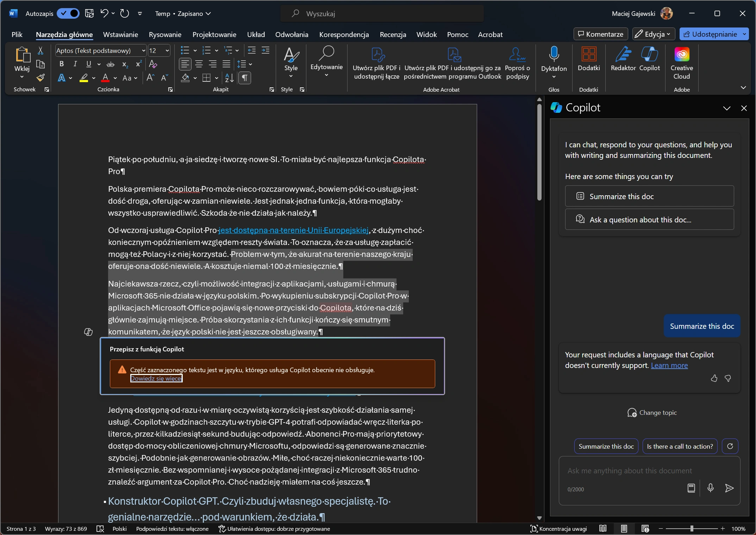The image size is (756, 535).
Task: Apply subscript formatting
Action: tap(125, 64)
